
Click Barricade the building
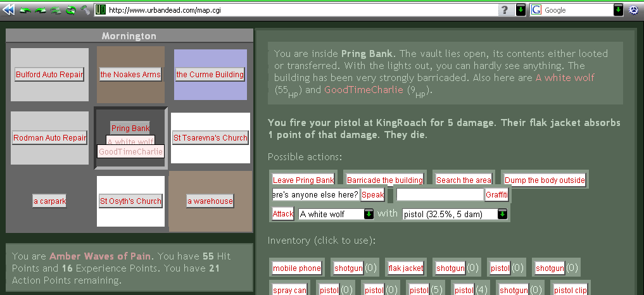click(385, 180)
